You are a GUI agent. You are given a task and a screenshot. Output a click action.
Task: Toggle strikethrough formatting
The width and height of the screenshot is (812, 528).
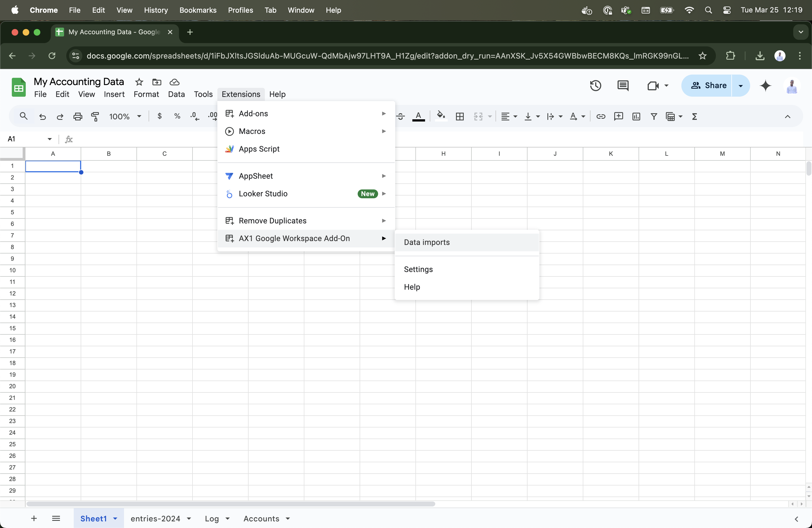point(400,116)
